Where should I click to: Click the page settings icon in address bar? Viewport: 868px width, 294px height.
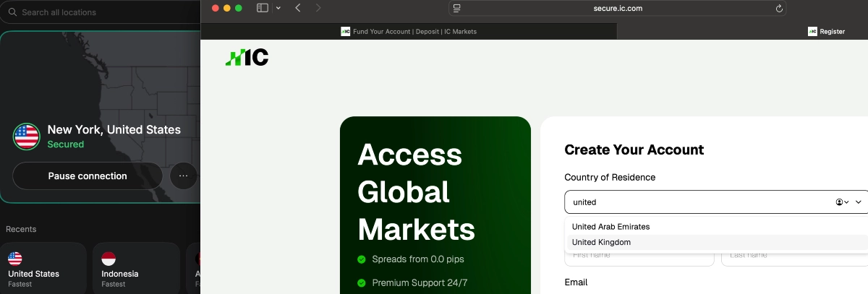[456, 9]
